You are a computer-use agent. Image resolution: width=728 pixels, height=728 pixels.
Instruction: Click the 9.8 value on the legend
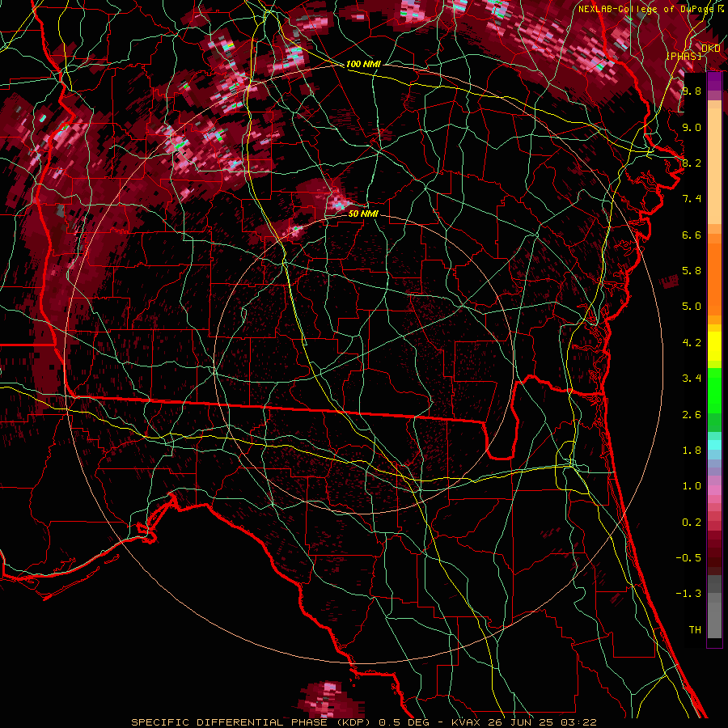[692, 91]
